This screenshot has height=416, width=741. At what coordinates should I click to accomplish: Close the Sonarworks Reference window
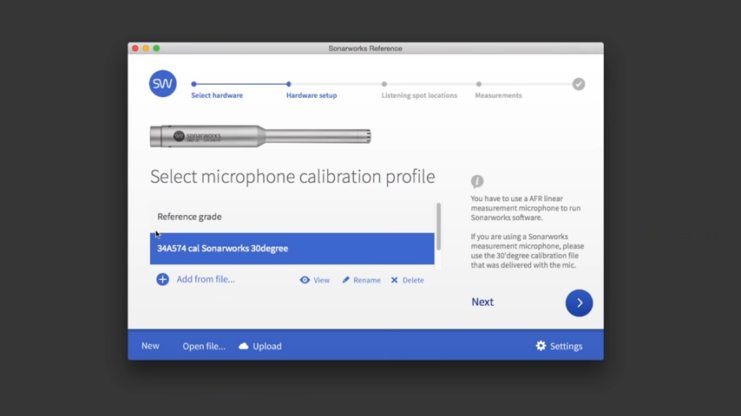tap(135, 48)
